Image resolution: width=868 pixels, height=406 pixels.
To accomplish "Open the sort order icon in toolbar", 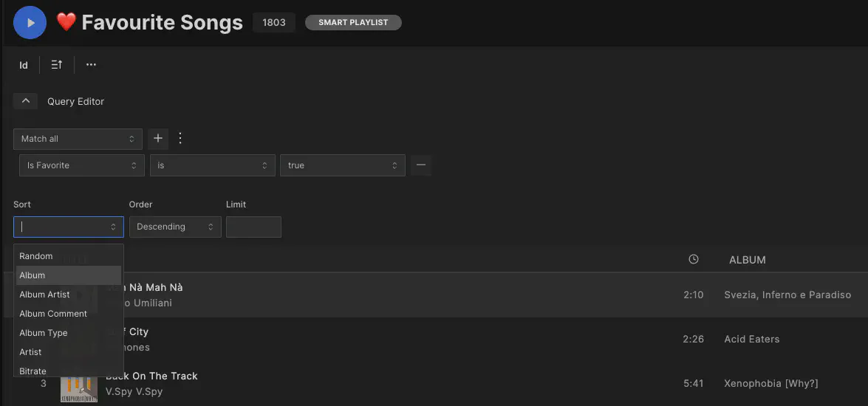I will point(57,65).
